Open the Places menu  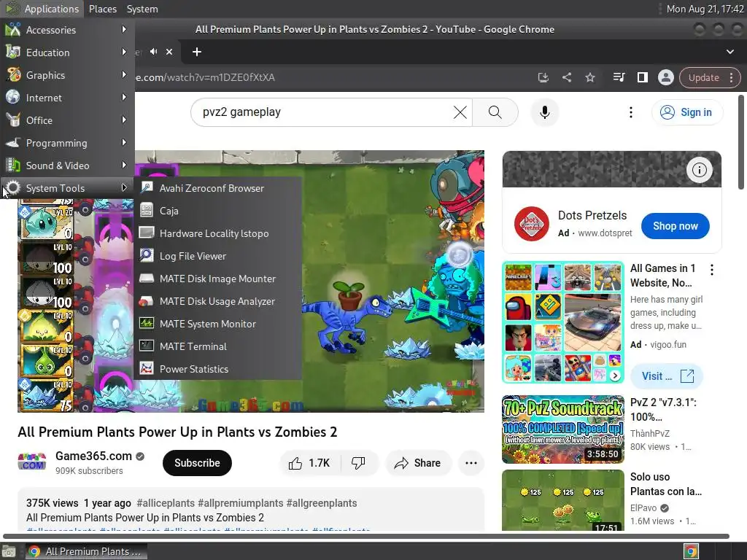click(x=102, y=9)
